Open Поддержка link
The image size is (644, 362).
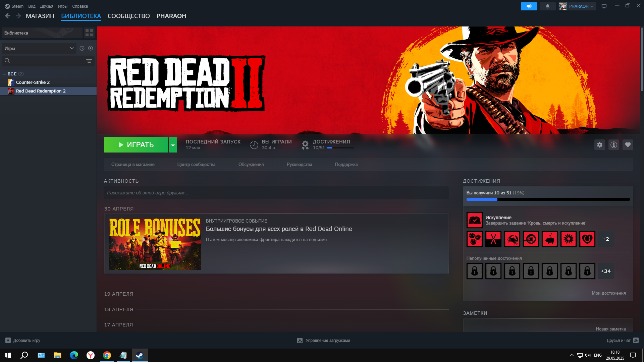coord(346,165)
